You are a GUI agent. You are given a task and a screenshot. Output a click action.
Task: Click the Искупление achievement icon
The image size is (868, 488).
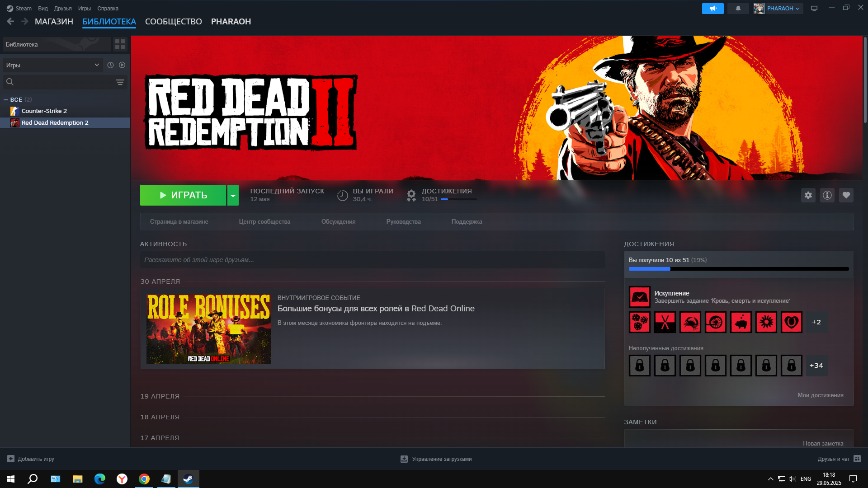click(x=640, y=297)
